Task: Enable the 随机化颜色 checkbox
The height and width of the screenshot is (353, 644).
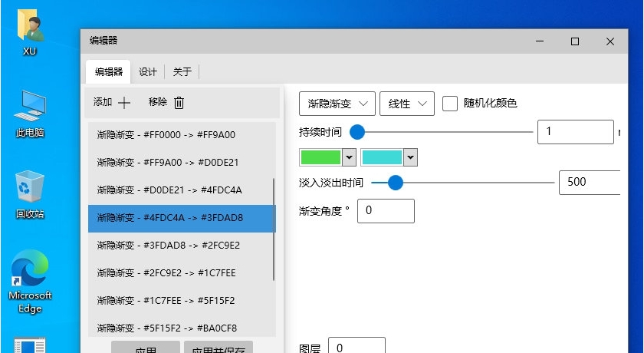Action: pos(450,104)
